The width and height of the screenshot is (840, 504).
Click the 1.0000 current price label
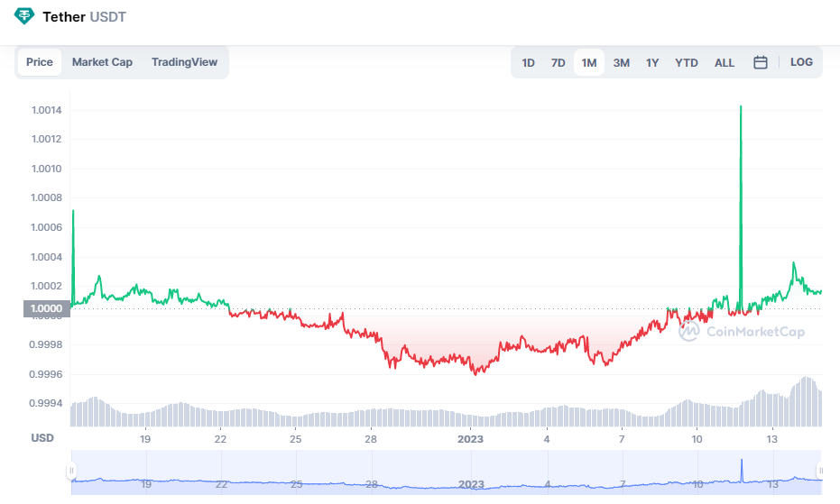tap(47, 308)
